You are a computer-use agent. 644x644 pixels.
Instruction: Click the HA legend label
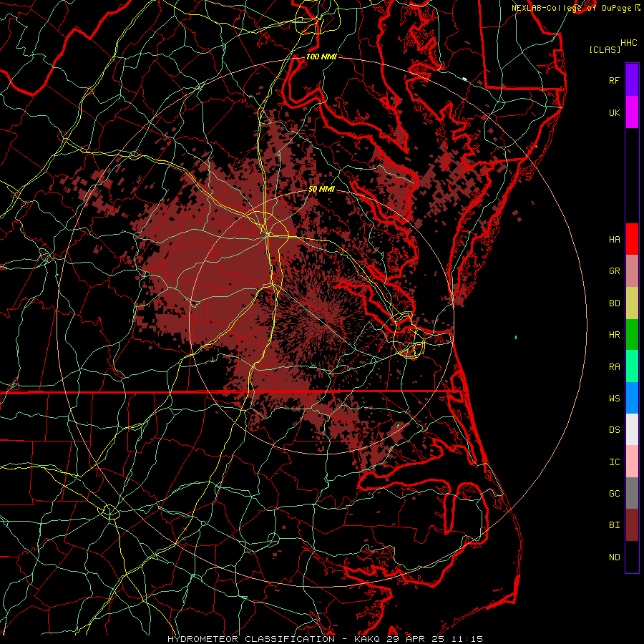(614, 239)
